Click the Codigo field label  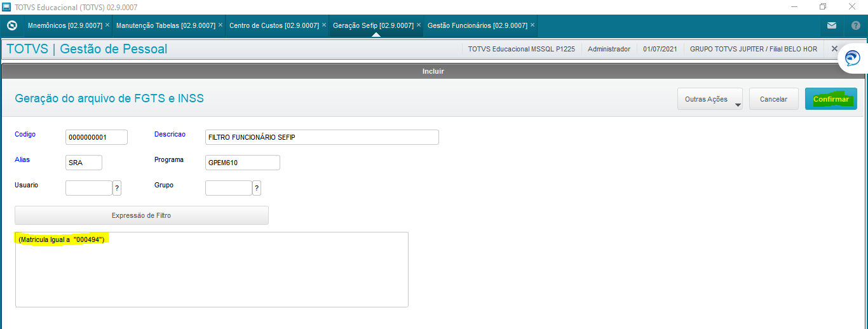coord(25,135)
